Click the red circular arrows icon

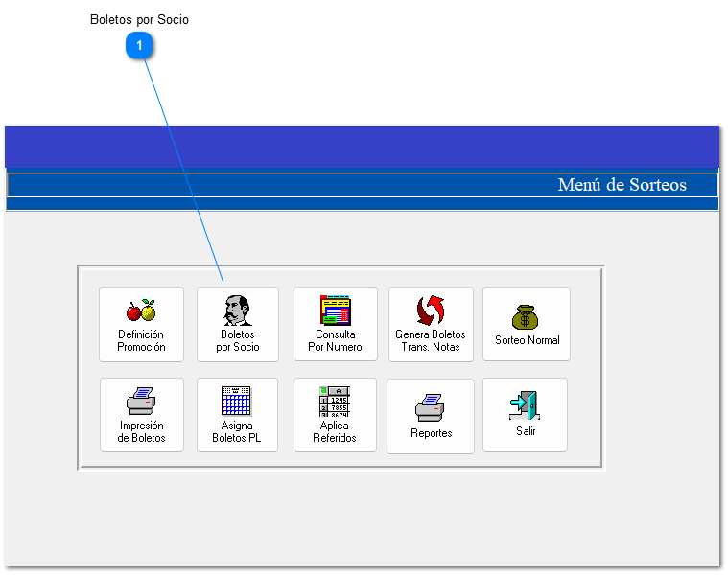point(431,310)
